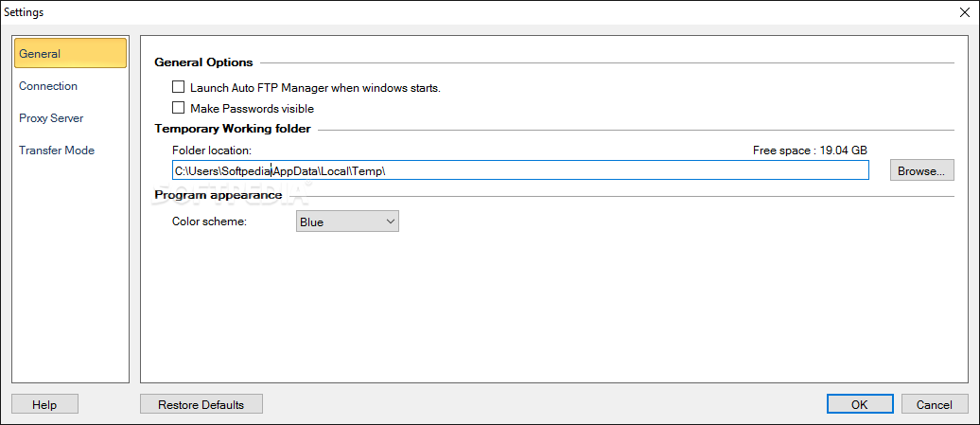Enable Launch Auto FTP Manager at startup
This screenshot has width=980, height=425.
click(x=178, y=87)
